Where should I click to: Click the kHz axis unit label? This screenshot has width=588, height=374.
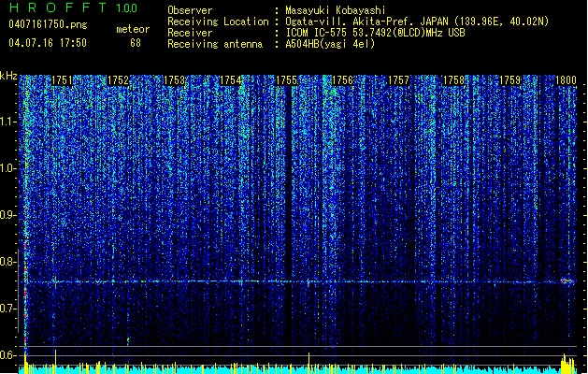8,76
